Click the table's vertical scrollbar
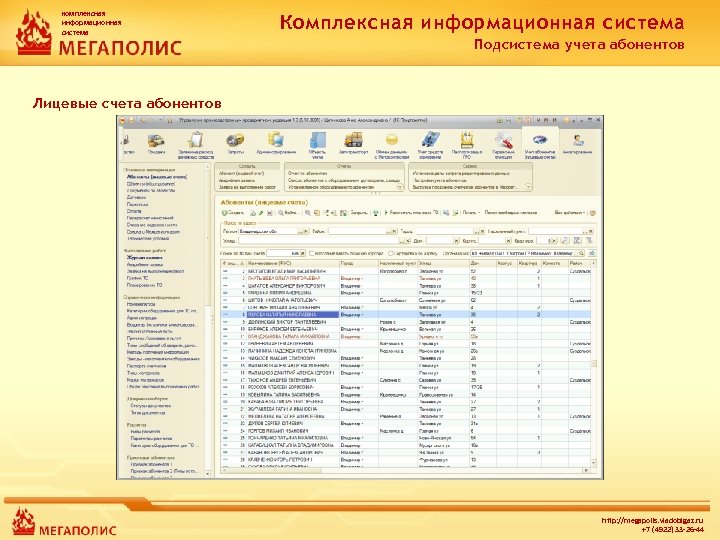 pyautogui.click(x=593, y=364)
